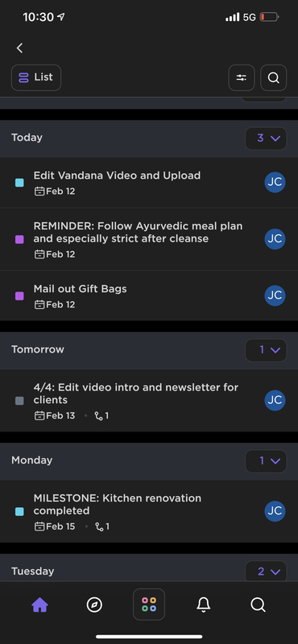The height and width of the screenshot is (644, 298).
Task: Click subtask count on Feb 13 task
Action: [101, 415]
